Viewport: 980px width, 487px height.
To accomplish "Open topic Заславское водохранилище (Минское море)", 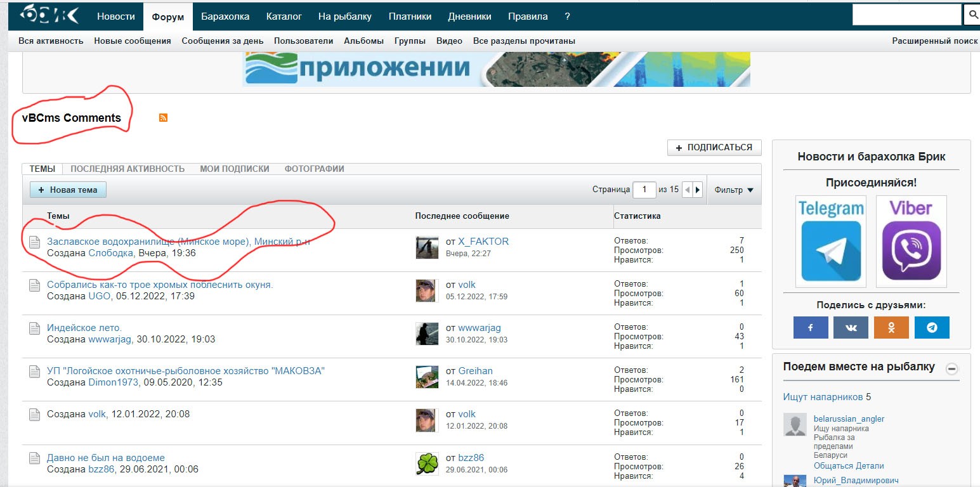I will point(179,242).
